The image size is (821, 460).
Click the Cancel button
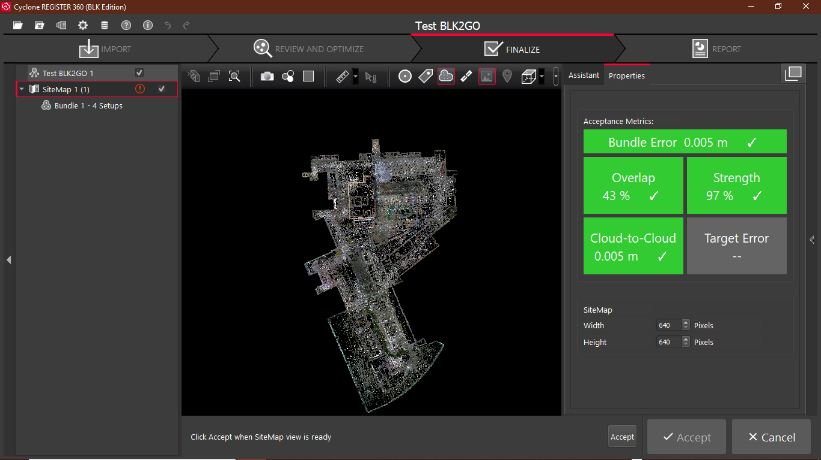tap(771, 437)
